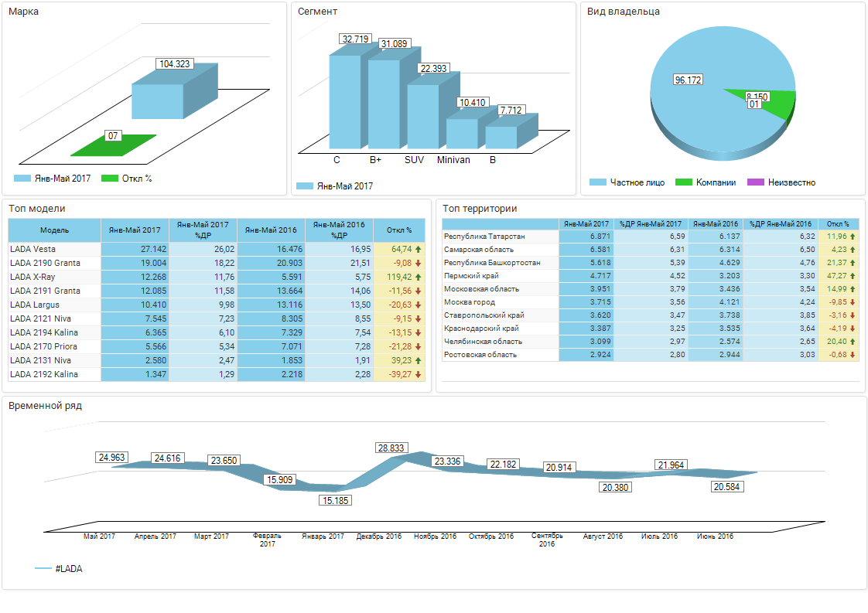The image size is (868, 613).
Task: Sort by the Модель column header
Action: coord(55,230)
